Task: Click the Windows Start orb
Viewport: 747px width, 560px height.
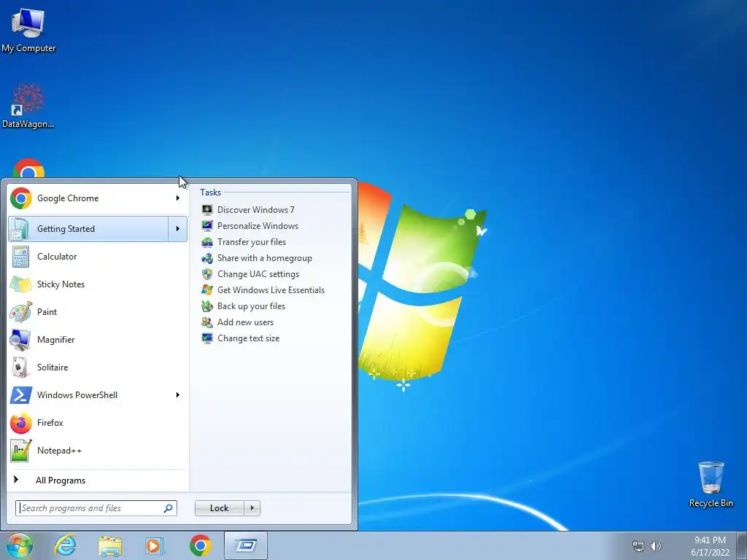Action: [x=20, y=545]
